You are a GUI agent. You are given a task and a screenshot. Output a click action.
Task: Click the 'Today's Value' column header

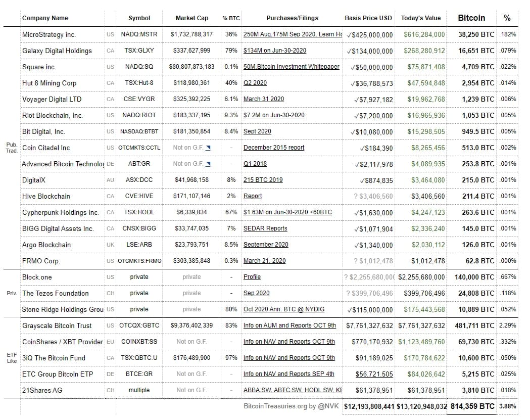click(x=421, y=18)
